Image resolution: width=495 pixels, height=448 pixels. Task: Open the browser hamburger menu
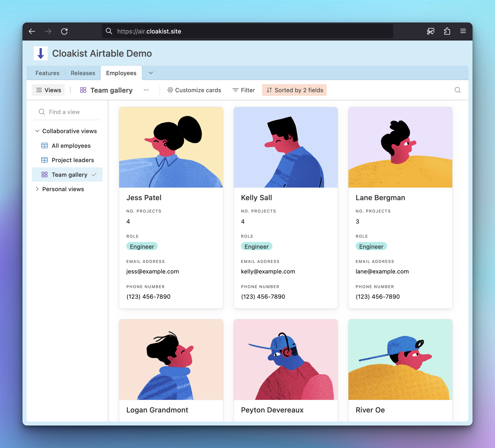[463, 31]
